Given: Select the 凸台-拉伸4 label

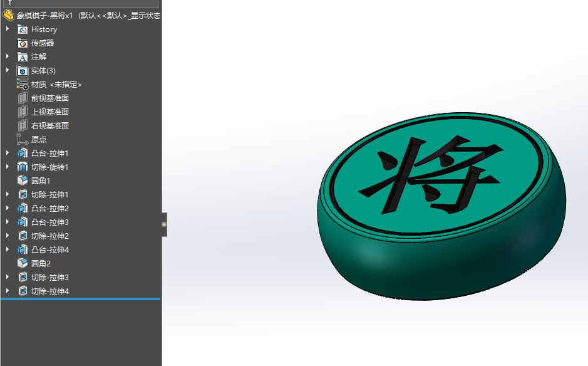Looking at the screenshot, I should [x=50, y=249].
